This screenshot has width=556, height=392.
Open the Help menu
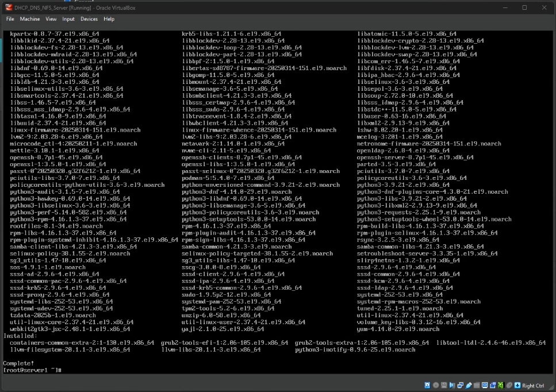point(109,19)
